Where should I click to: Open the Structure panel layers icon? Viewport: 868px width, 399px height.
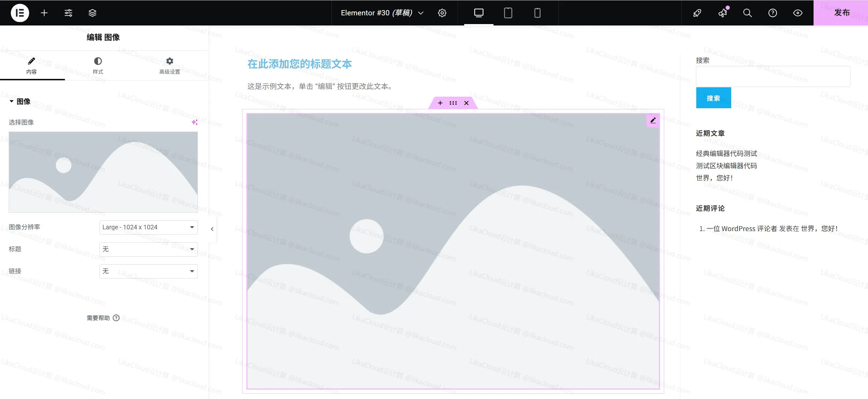(x=92, y=13)
